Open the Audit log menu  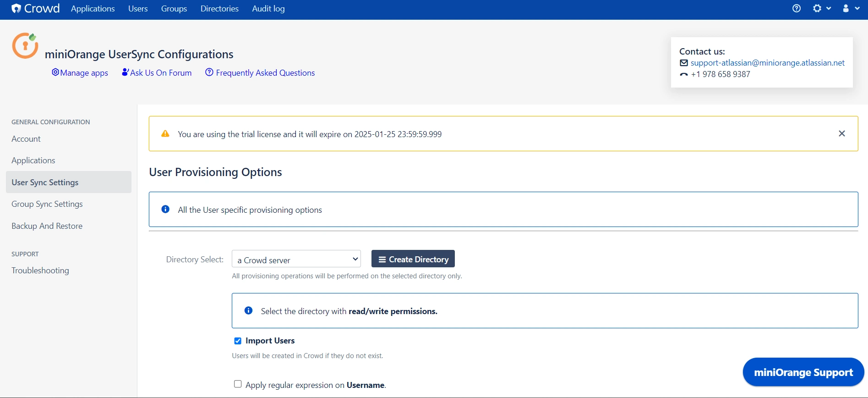(x=268, y=9)
